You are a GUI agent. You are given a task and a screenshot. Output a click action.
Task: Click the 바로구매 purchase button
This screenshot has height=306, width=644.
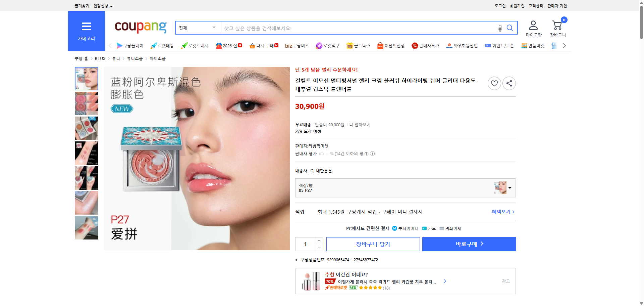pos(469,244)
